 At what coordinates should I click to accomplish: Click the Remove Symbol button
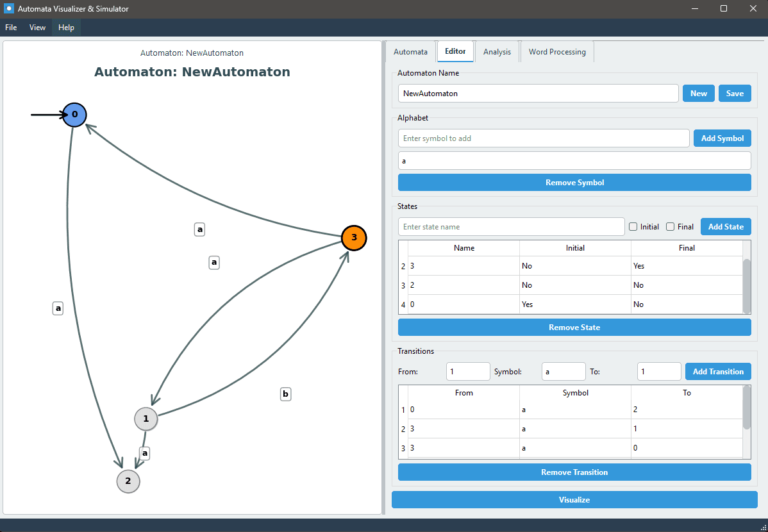(x=574, y=183)
